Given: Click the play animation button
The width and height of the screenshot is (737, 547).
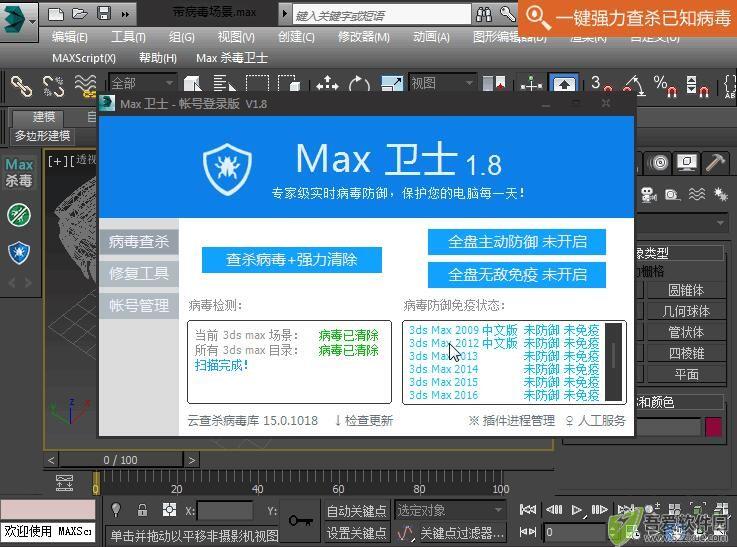Looking at the screenshot, I should pyautogui.click(x=576, y=509).
